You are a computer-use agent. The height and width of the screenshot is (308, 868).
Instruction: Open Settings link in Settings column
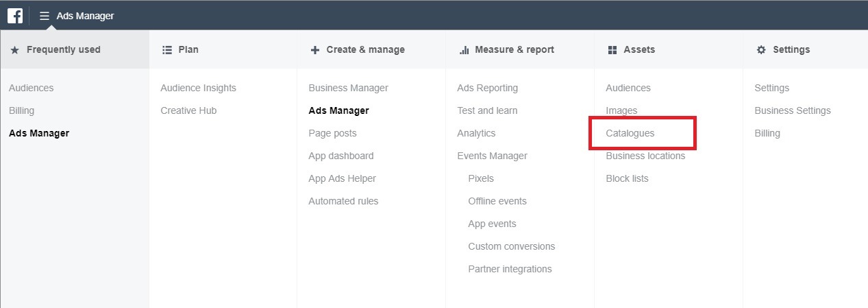click(x=772, y=88)
